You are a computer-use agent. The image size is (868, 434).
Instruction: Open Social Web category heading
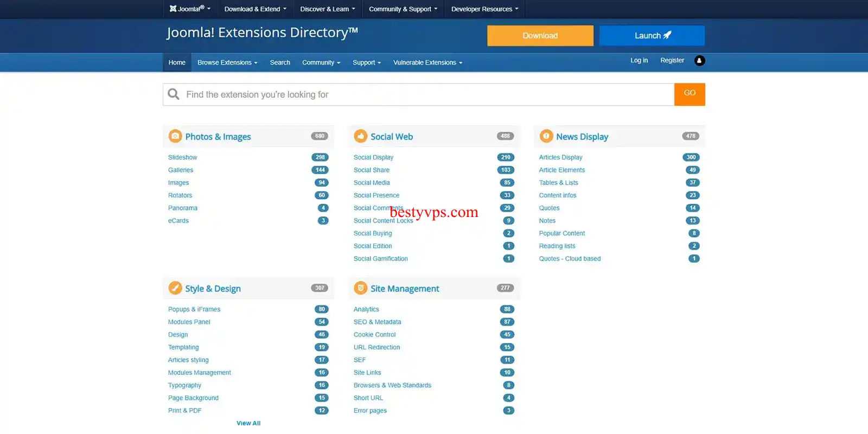392,137
